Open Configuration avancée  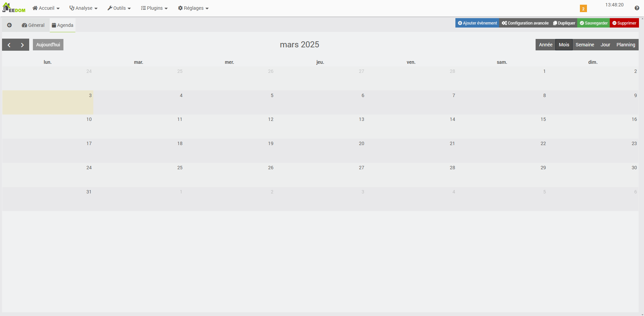pos(525,23)
